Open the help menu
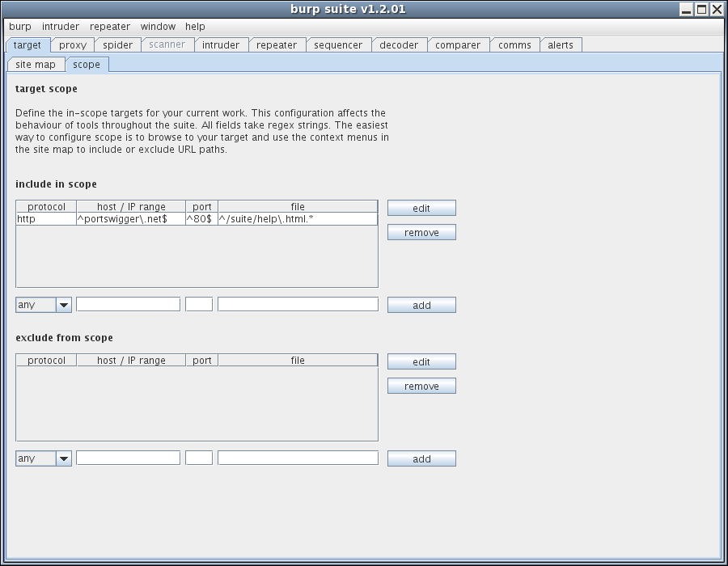This screenshot has height=566, width=728. [195, 27]
